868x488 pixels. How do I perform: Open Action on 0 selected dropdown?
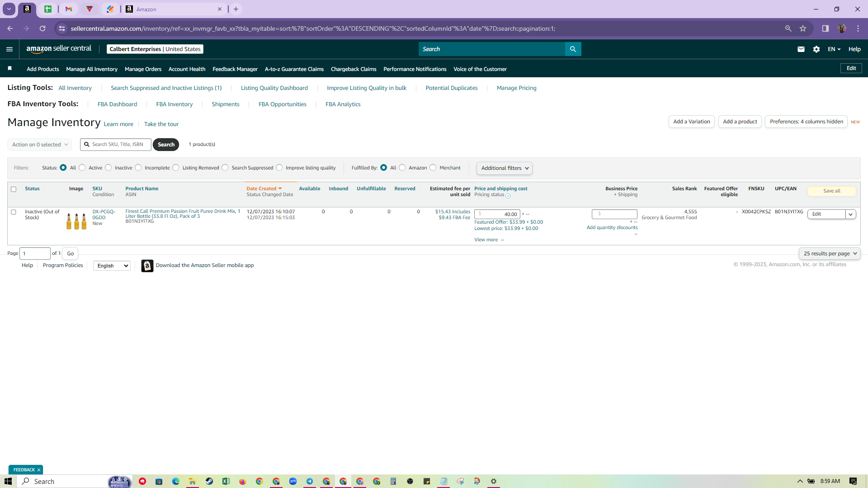40,145
